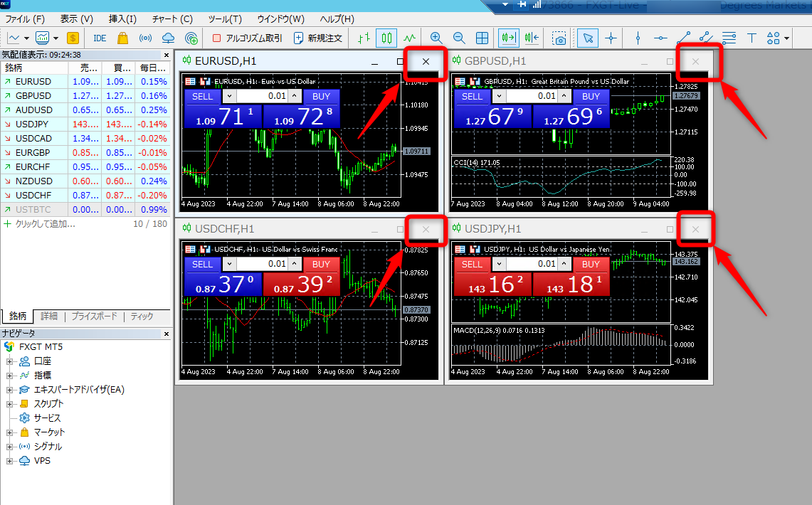Select the horizontal line drawing tool

[660, 38]
